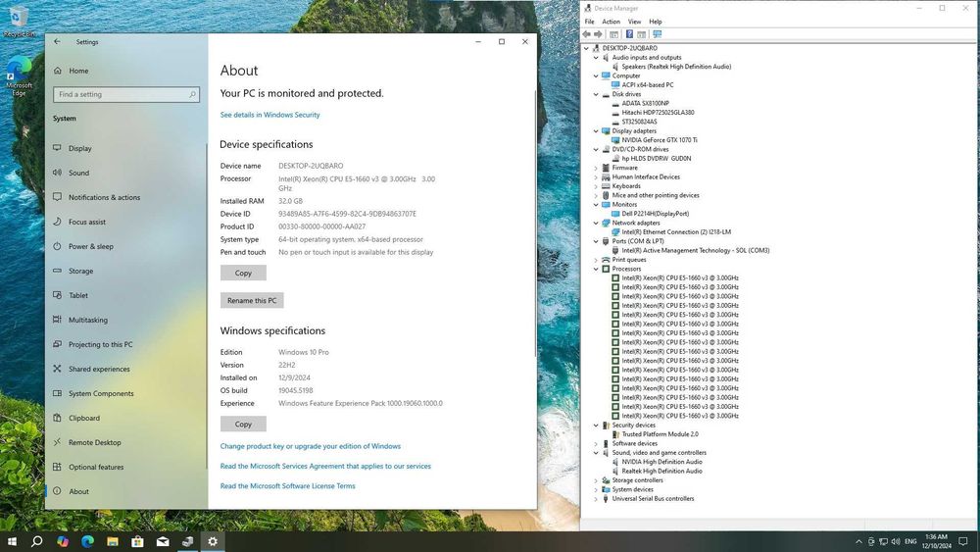
Task: Click Change product key or upgrade edition link
Action: coord(311,446)
